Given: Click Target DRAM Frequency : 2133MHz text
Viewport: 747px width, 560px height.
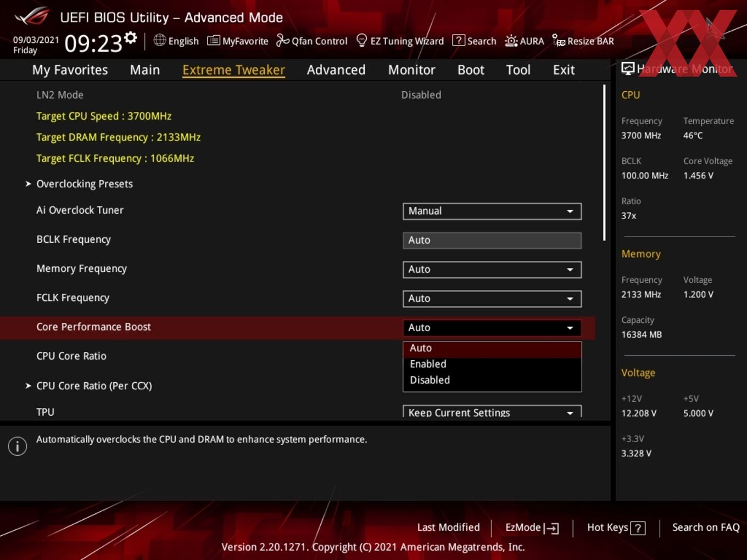Looking at the screenshot, I should (x=119, y=137).
